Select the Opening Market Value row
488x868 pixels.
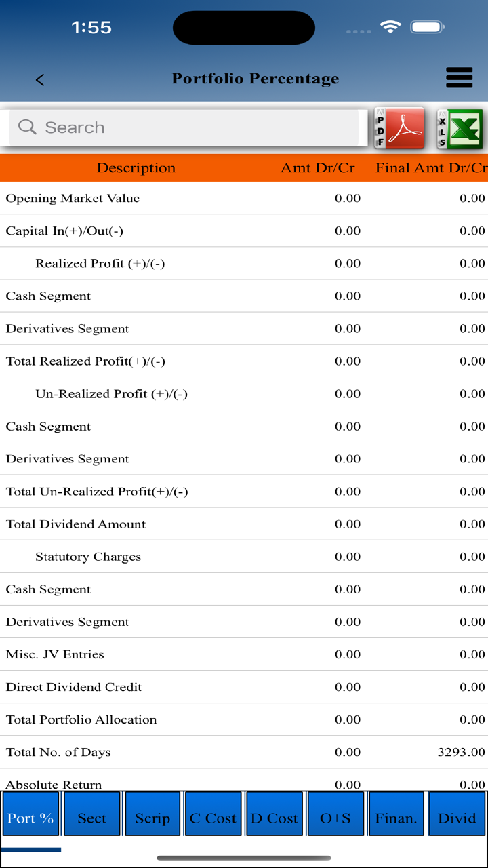[244, 198]
